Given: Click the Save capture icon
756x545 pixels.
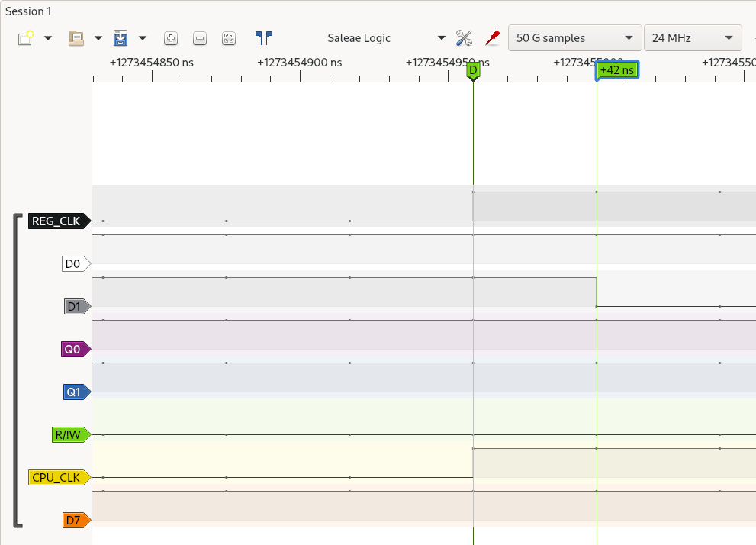Looking at the screenshot, I should click(121, 38).
